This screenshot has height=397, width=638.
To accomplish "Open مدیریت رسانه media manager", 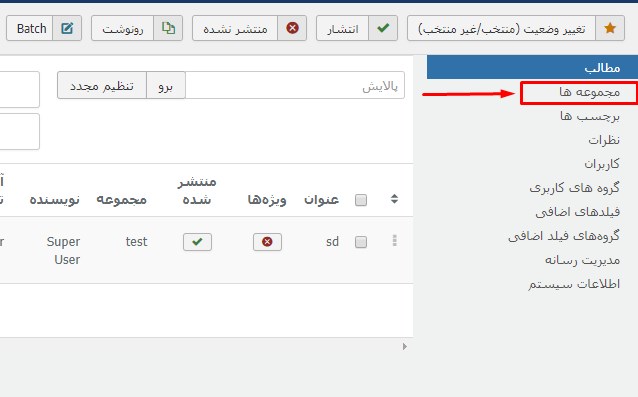I will [582, 260].
